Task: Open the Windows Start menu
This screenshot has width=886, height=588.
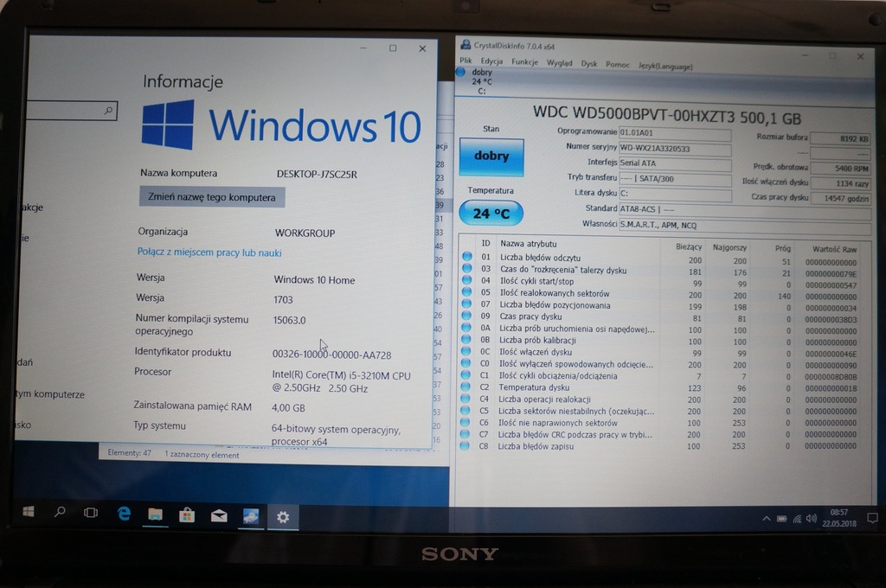Action: [x=29, y=512]
